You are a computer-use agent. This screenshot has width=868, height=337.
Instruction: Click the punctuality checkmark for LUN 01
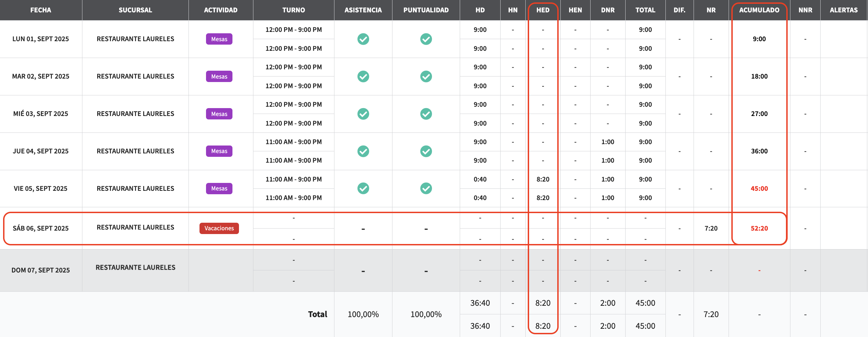pos(426,39)
